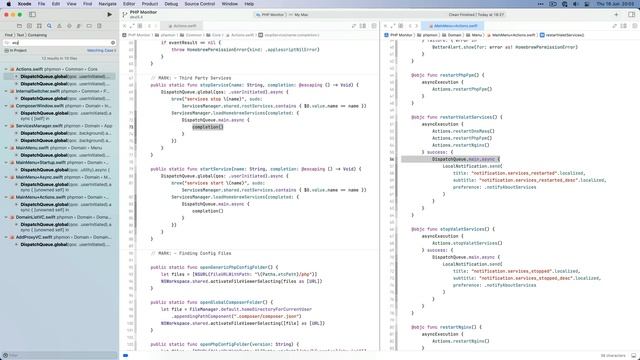Open related items menu in right editor
The image size is (640, 360).
400,26
